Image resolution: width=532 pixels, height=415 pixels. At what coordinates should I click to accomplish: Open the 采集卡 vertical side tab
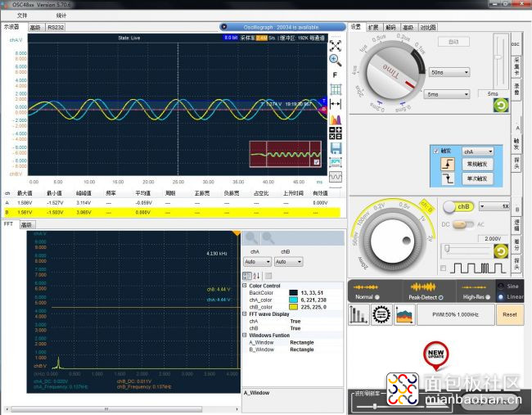point(516,67)
